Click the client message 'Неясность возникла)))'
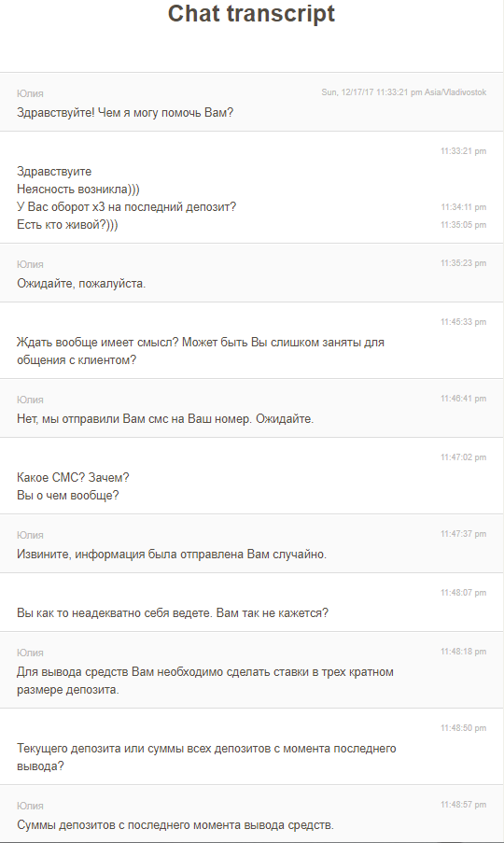504x843 pixels. [77, 190]
